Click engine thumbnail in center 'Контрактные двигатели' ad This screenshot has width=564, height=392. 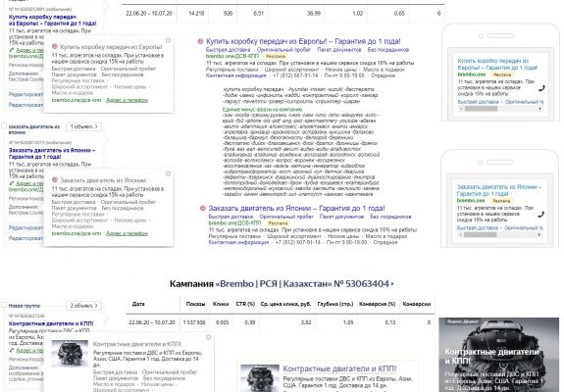click(260, 378)
